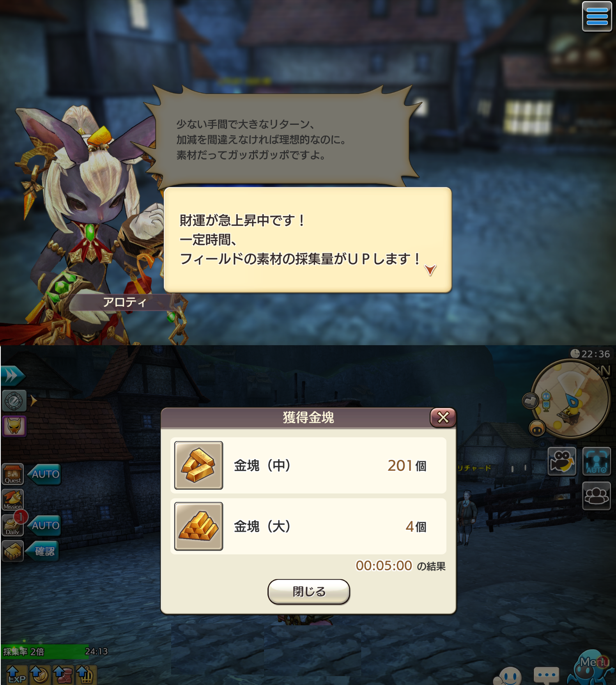The width and height of the screenshot is (616, 685).
Task: Toggle Quest AUTO mode
Action: point(45,474)
